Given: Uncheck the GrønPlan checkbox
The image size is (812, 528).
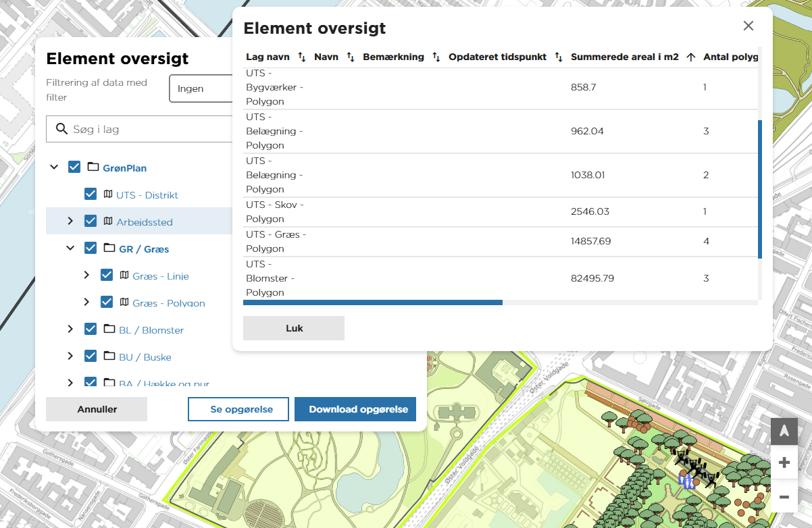Looking at the screenshot, I should 74,167.
